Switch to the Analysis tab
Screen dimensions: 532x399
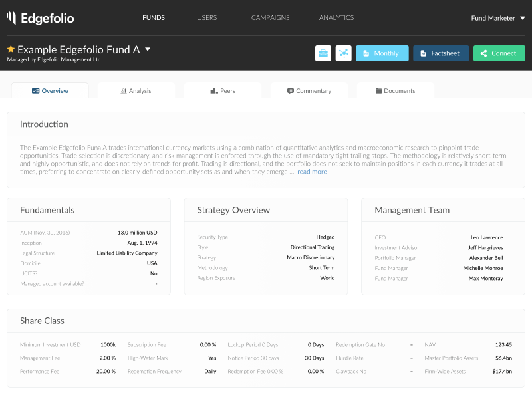tap(136, 90)
